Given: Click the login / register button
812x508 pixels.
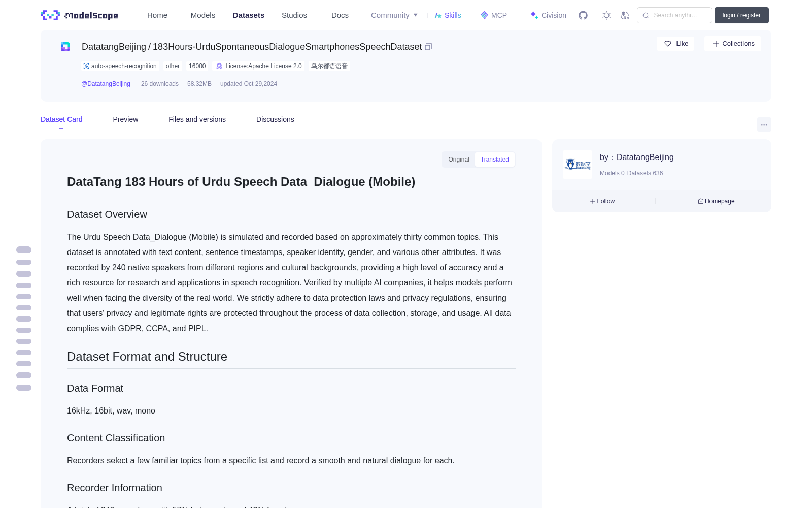Looking at the screenshot, I should click(741, 15).
